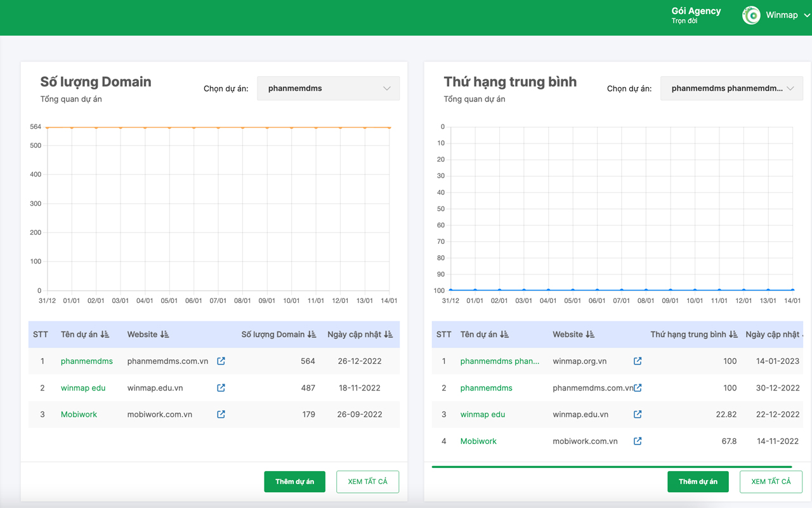Click Thêm dự án in Thứ hạng trung bình card
The height and width of the screenshot is (508, 812).
[698, 481]
